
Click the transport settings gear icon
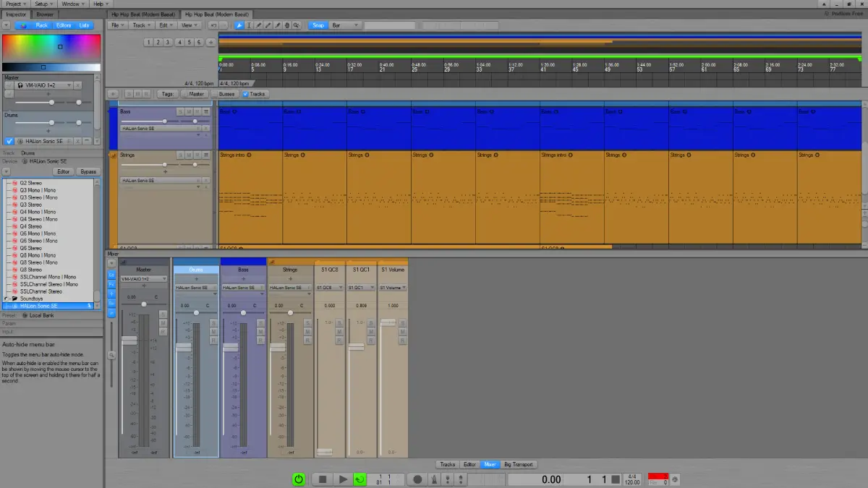(x=675, y=479)
